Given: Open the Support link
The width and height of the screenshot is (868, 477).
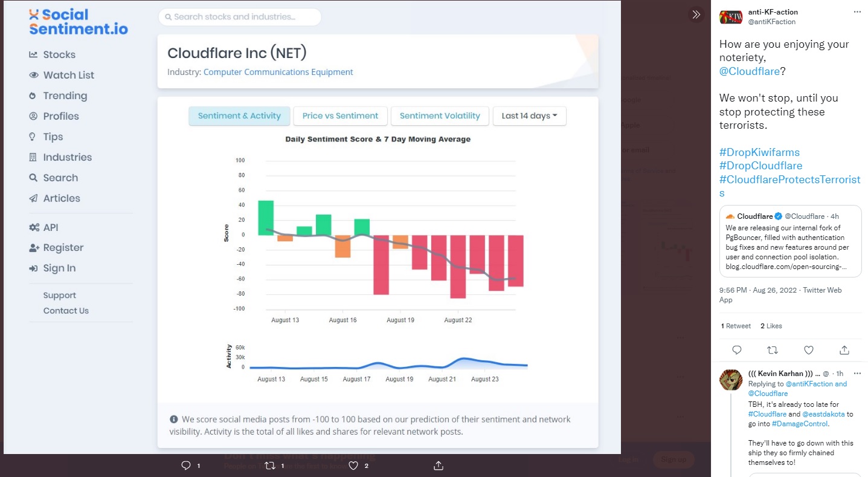Looking at the screenshot, I should [59, 295].
